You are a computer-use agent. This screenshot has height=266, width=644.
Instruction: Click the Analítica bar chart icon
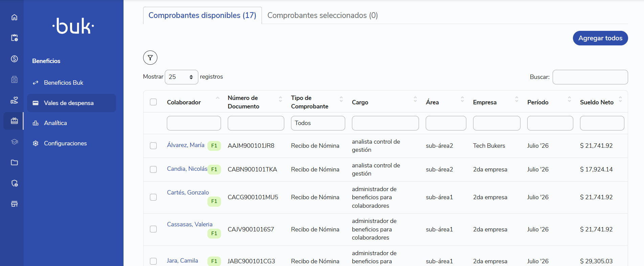click(36, 123)
